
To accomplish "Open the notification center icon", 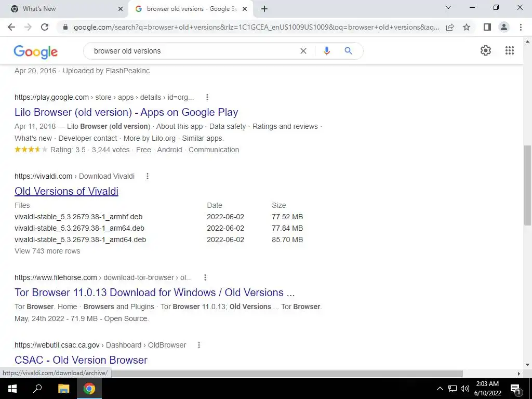I will [515, 389].
